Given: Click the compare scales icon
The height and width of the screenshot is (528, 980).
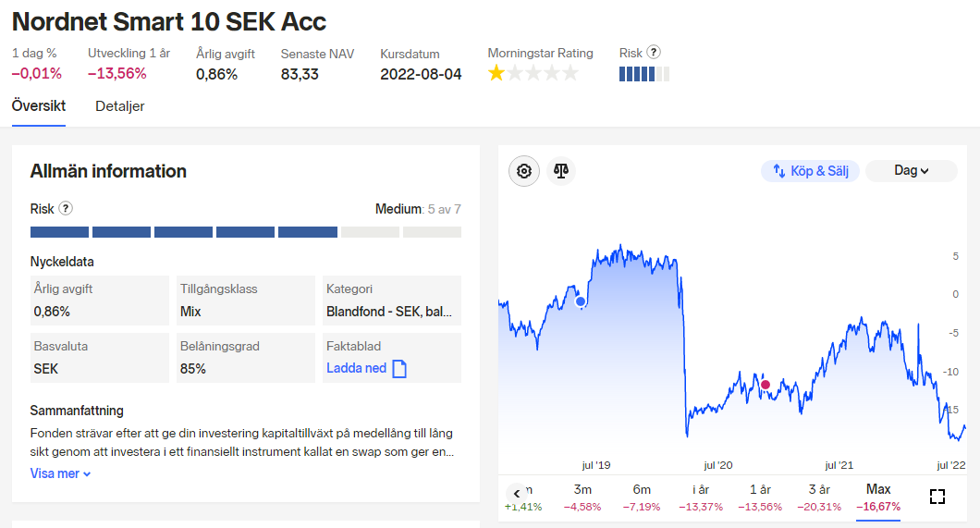Looking at the screenshot, I should click(561, 171).
